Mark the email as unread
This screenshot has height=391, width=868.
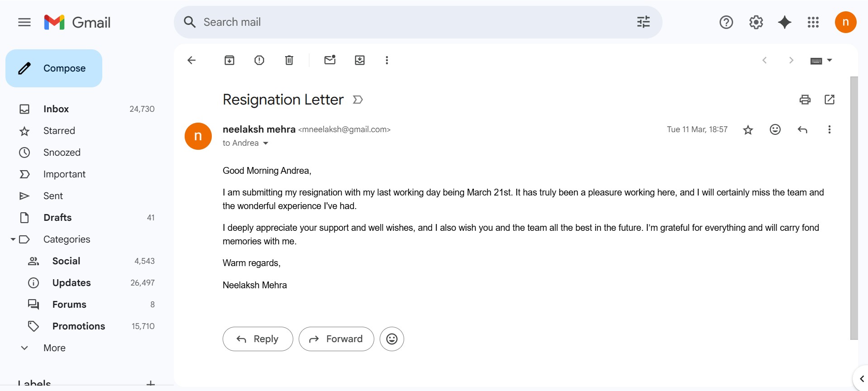(x=330, y=60)
